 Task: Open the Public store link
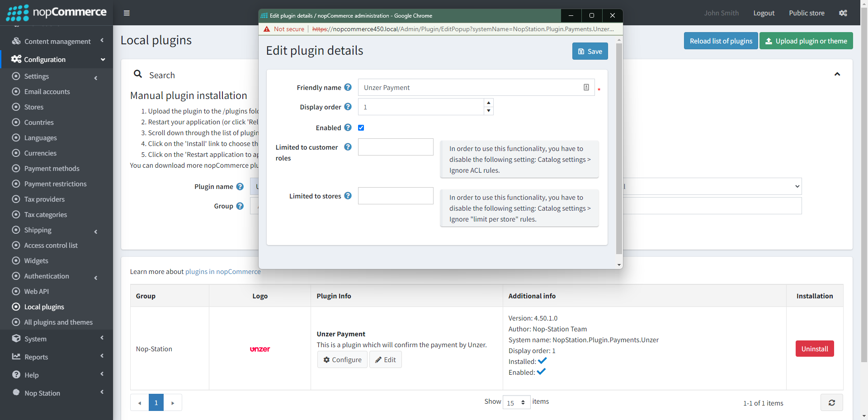(807, 13)
